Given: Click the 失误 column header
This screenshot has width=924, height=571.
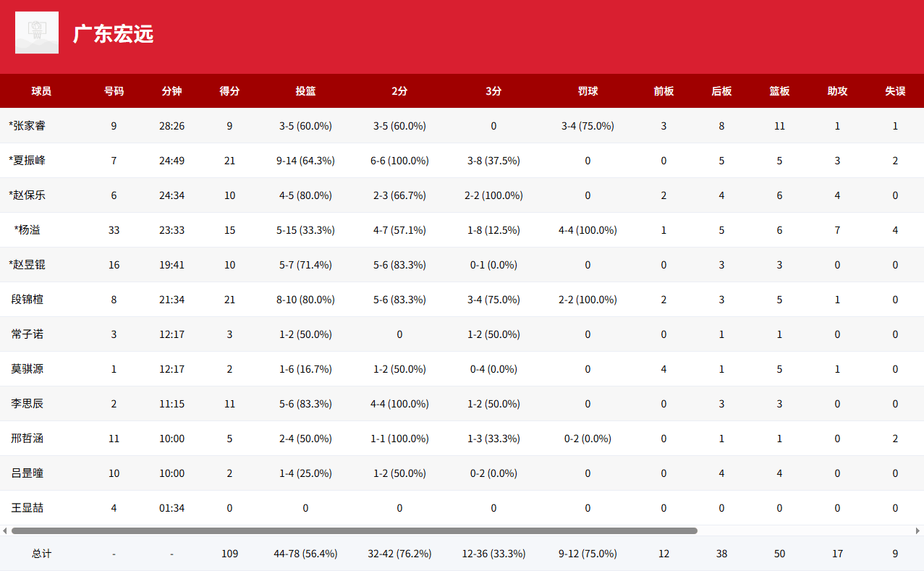Looking at the screenshot, I should (895, 91).
